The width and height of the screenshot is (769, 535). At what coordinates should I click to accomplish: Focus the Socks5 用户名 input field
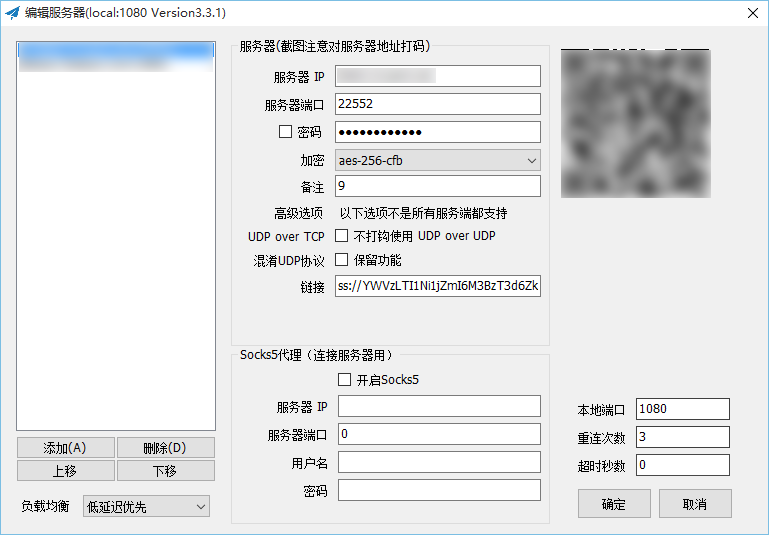click(x=439, y=462)
